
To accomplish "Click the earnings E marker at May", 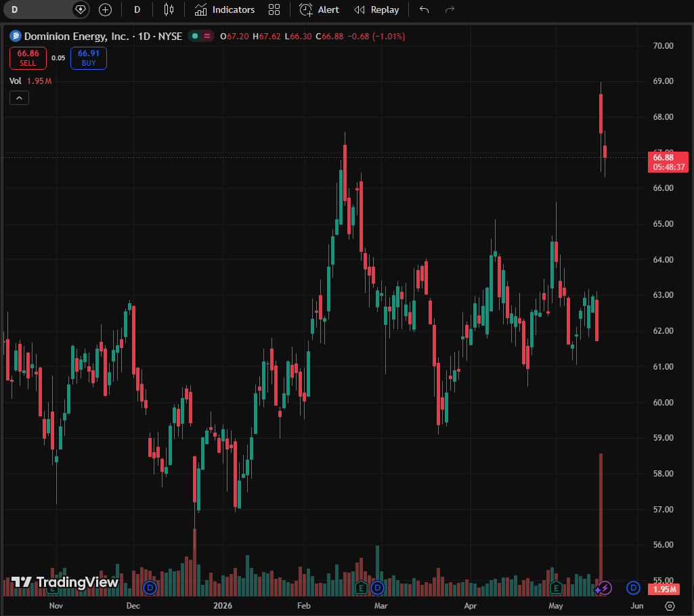I will (x=556, y=588).
